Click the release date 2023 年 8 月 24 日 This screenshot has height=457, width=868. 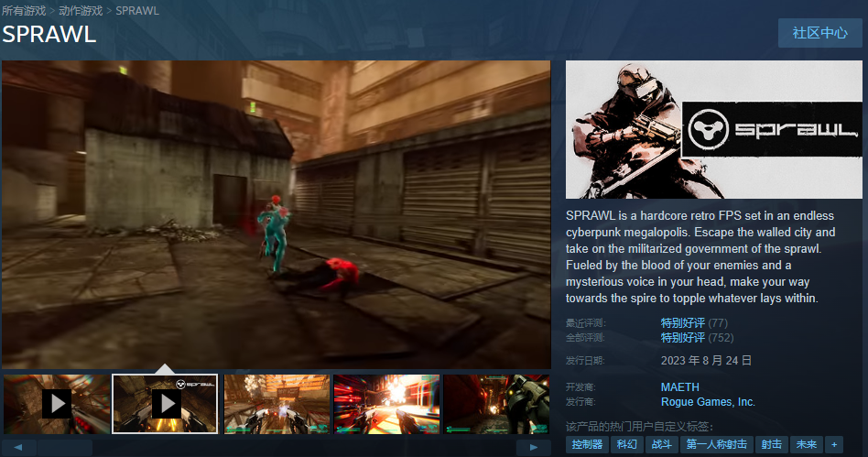pos(706,361)
